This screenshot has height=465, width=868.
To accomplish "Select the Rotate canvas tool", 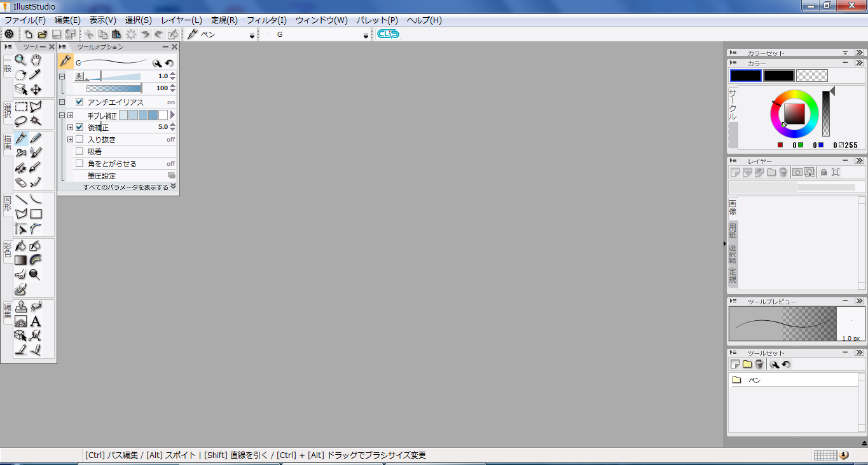I will coord(21,75).
